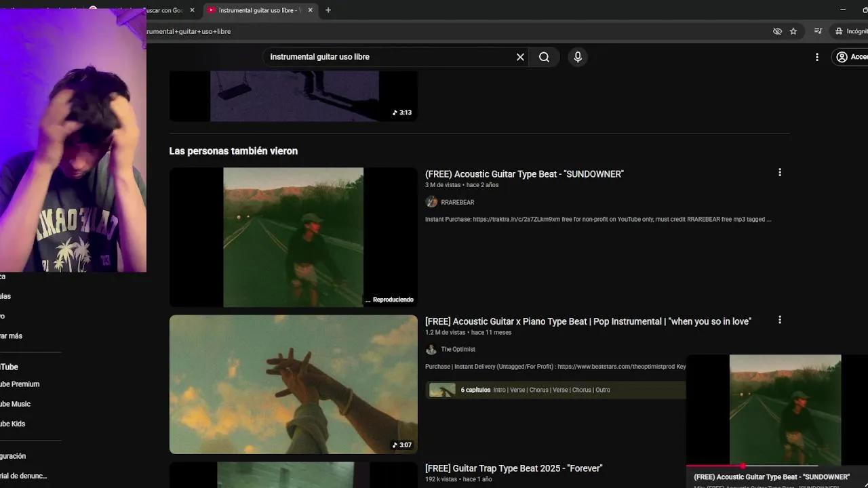Open the media control icon in browser toolbar
This screenshot has height=488, width=868.
click(x=818, y=31)
